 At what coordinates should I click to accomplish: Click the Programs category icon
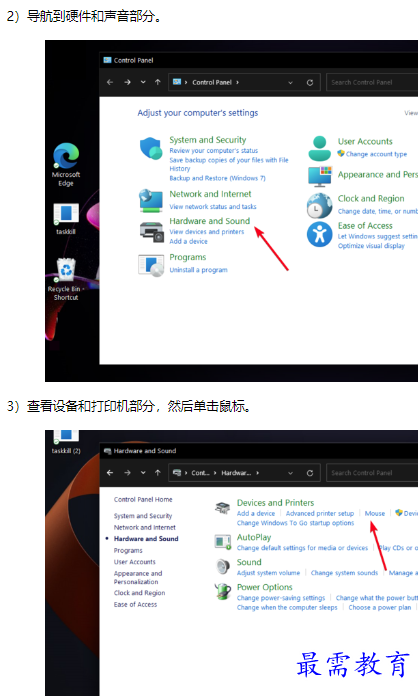[151, 265]
